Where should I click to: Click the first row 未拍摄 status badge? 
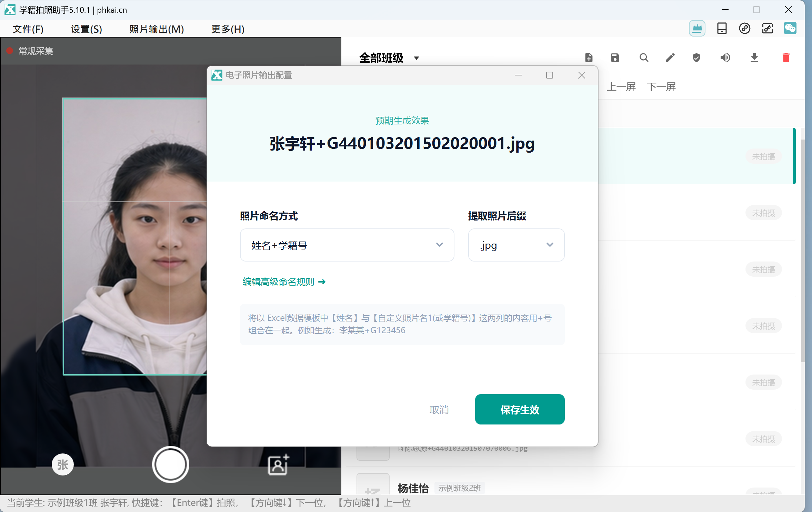coord(763,156)
